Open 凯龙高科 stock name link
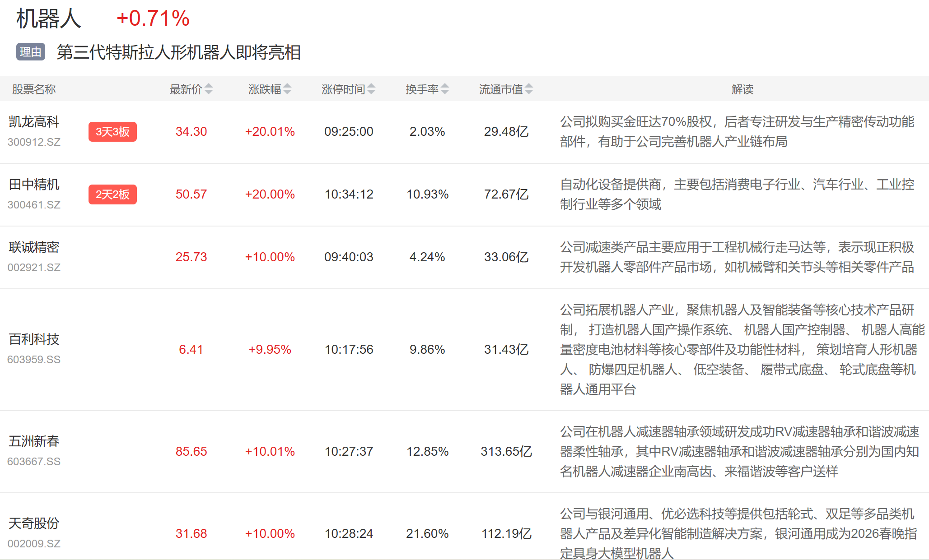 tap(34, 122)
